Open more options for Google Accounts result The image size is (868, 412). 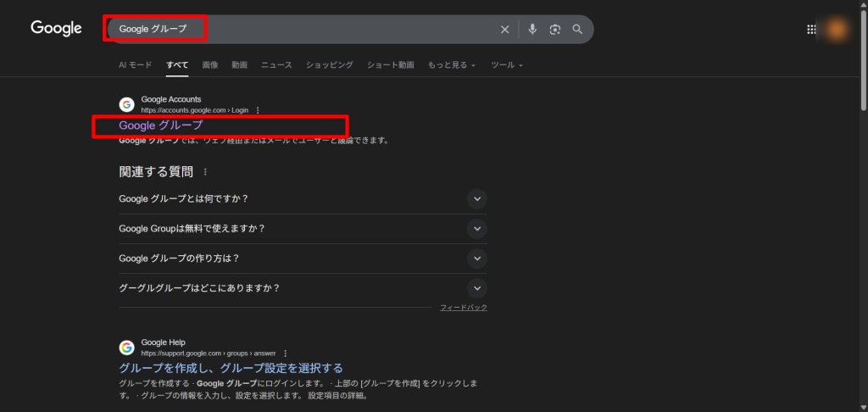tap(258, 110)
